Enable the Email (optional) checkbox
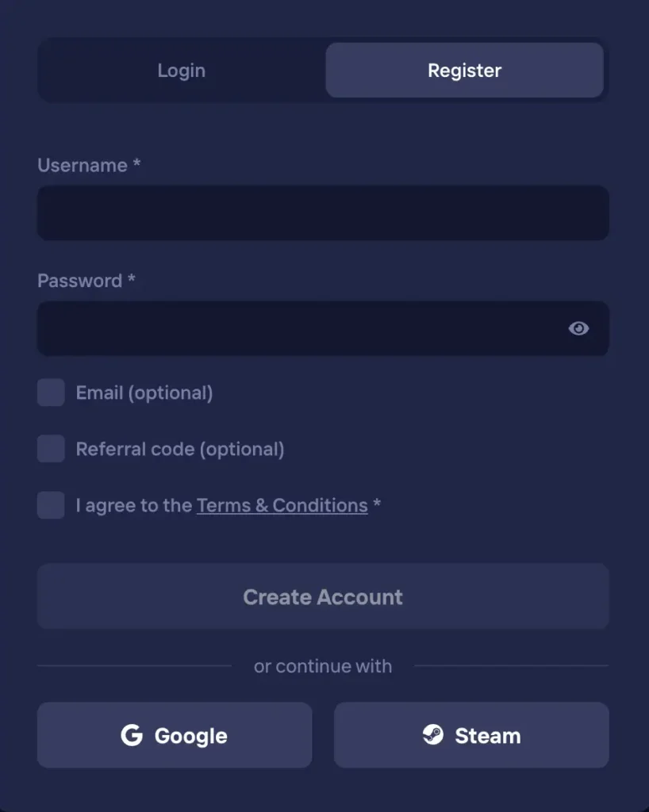This screenshot has width=649, height=812. point(51,392)
